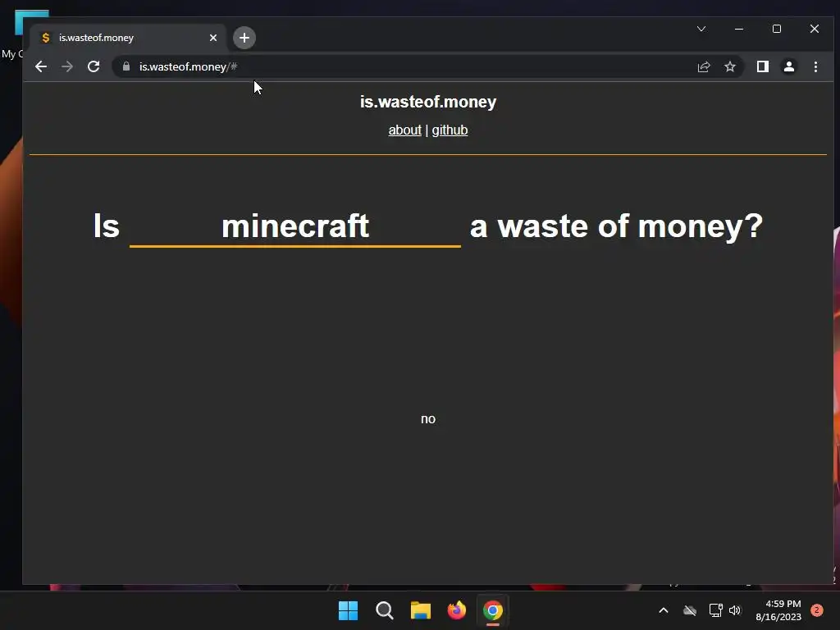Open Chrome's three-dot menu
This screenshot has width=840, height=630.
(815, 66)
